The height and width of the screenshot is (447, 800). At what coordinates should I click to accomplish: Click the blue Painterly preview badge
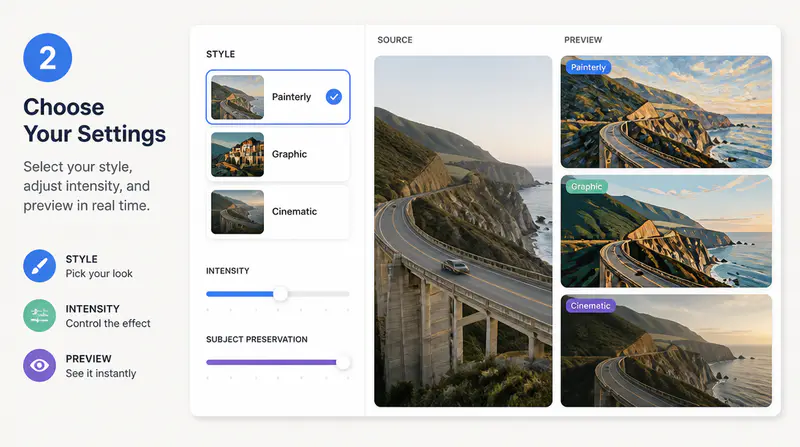[x=588, y=67]
